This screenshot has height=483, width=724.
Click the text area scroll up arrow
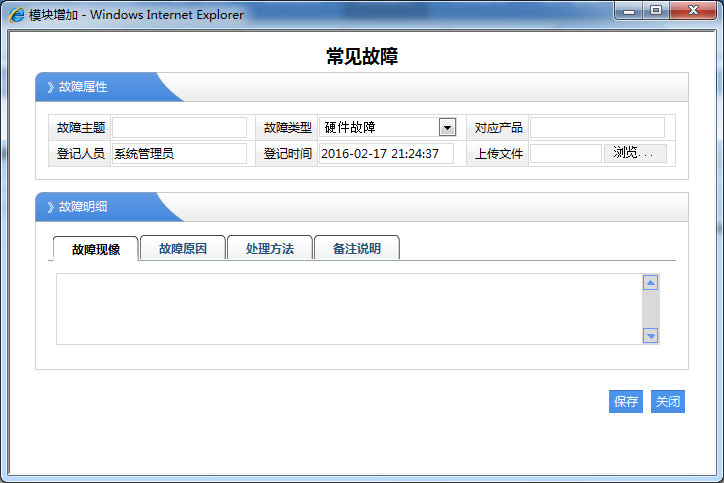coord(651,283)
